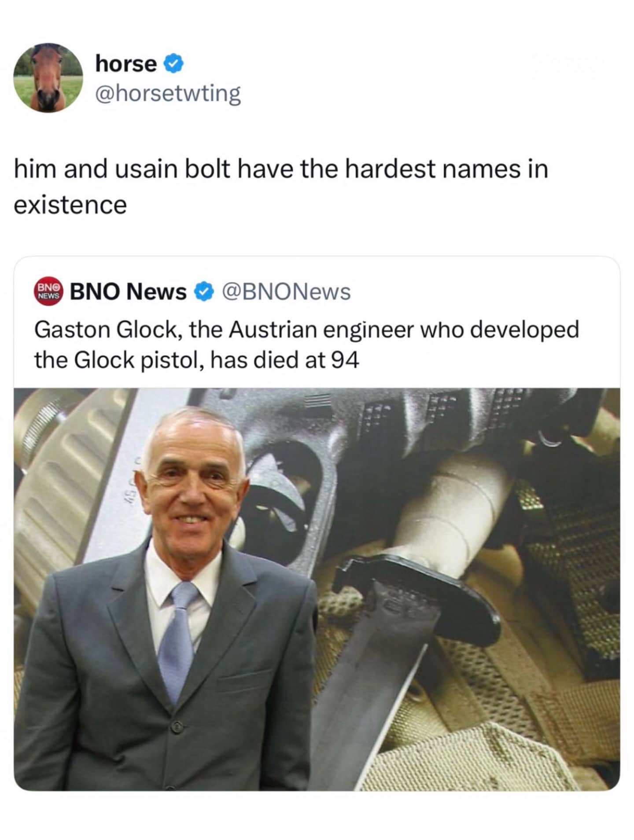Click the gray suit jacket button
634x840 pixels.
(x=177, y=726)
